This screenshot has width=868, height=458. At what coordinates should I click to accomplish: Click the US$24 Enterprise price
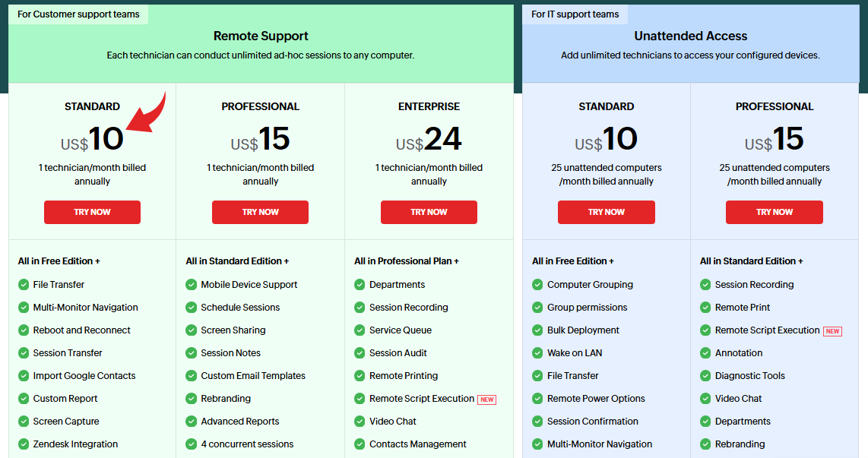coord(429,139)
